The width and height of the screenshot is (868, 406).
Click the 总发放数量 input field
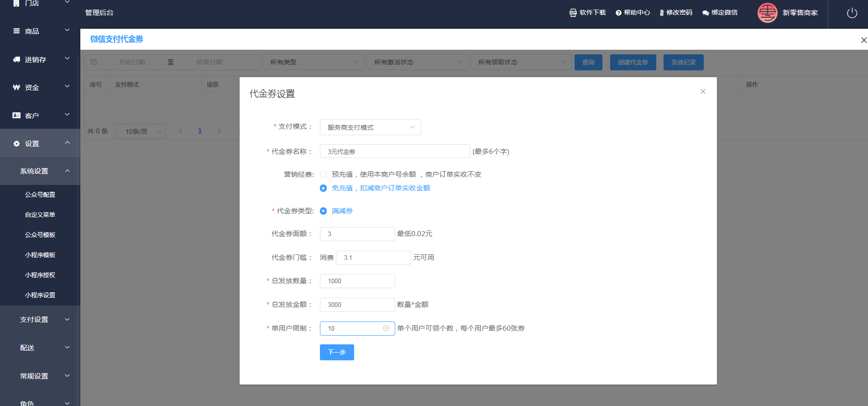(357, 281)
